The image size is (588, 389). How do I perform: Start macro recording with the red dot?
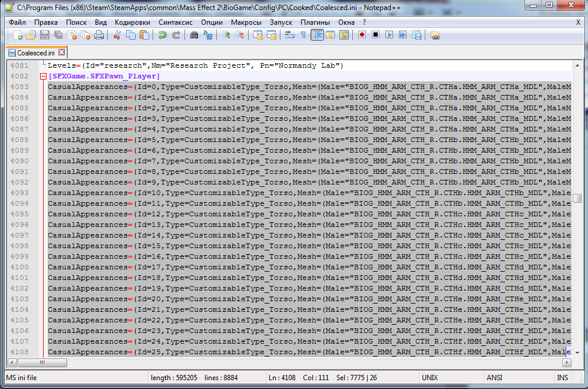pyautogui.click(x=362, y=35)
